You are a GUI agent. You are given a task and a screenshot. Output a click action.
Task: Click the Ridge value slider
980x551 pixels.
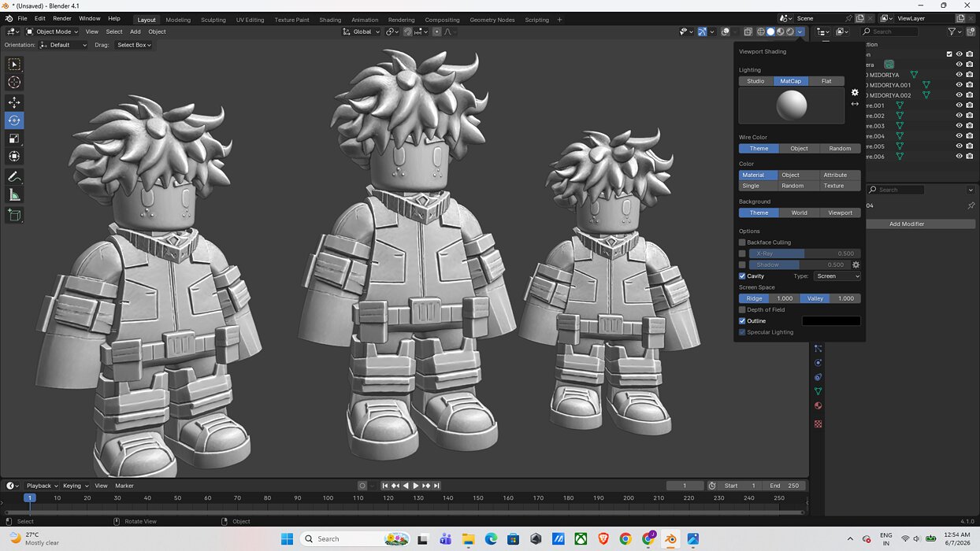(x=768, y=298)
